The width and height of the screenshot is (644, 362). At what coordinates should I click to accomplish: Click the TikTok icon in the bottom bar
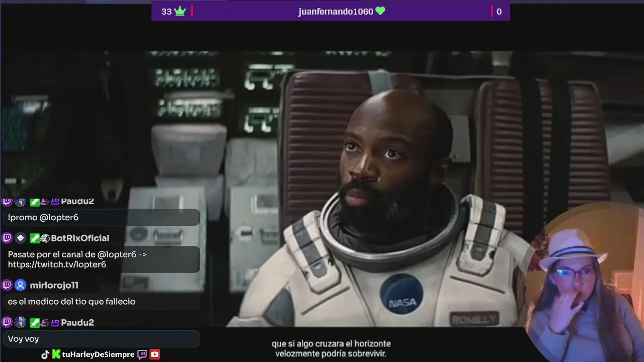point(45,354)
